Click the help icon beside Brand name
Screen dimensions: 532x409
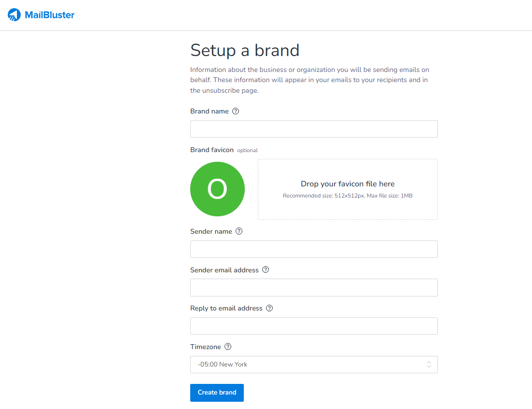(236, 111)
